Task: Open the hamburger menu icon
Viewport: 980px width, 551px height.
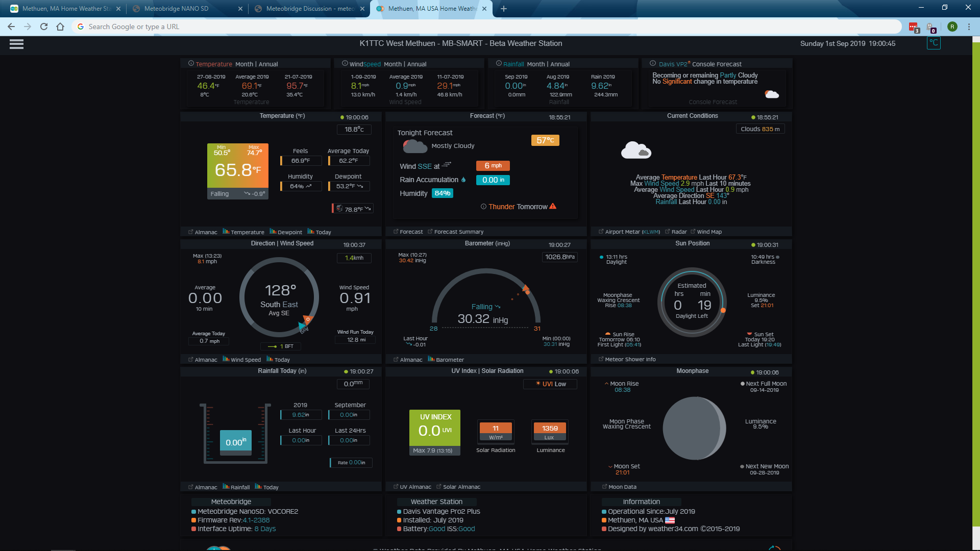Action: [x=16, y=44]
